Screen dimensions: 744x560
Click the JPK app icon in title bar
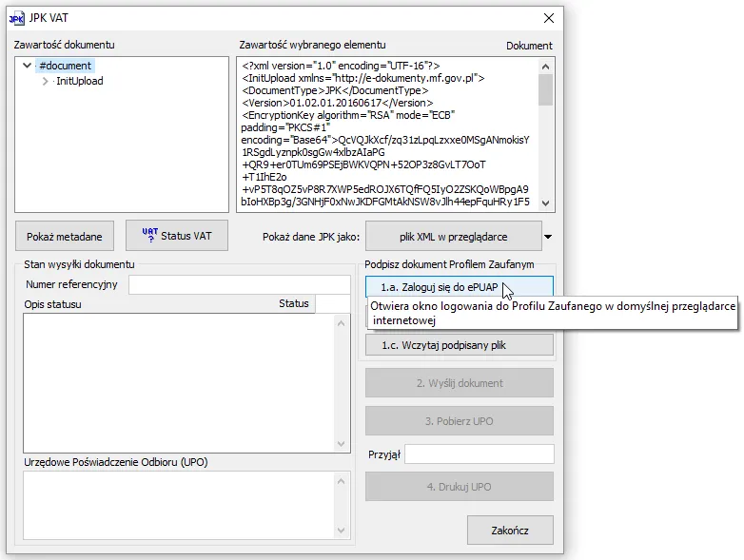click(x=16, y=18)
